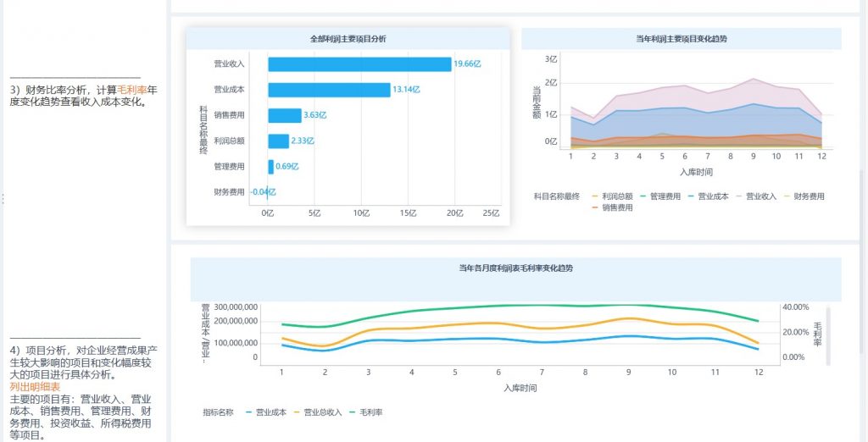Screen dimensions: 868x442
Task: Click the 25亿 tick on the bar chart axis
Action: (x=492, y=213)
